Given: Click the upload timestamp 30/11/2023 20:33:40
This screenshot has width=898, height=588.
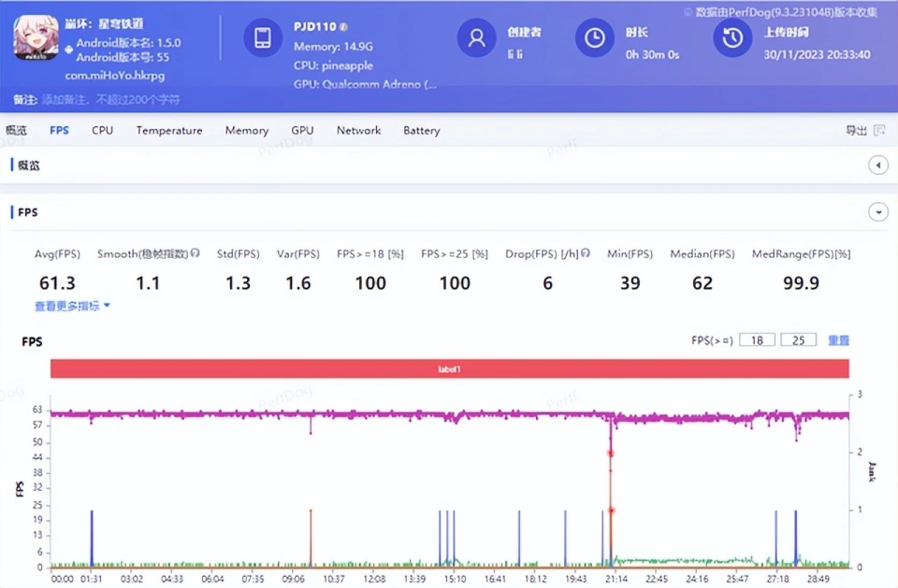Looking at the screenshot, I should (817, 55).
